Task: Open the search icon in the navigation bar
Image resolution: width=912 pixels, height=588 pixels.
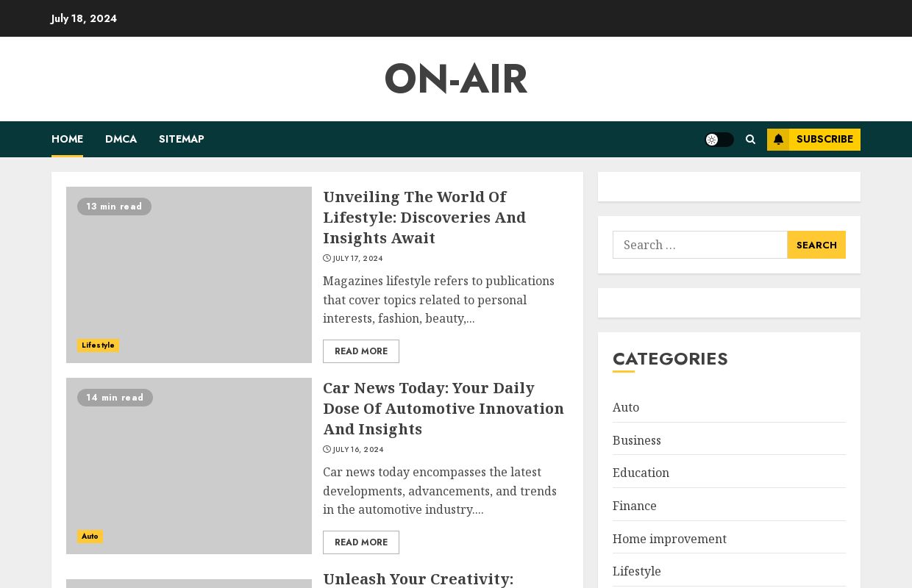Action: 750,139
